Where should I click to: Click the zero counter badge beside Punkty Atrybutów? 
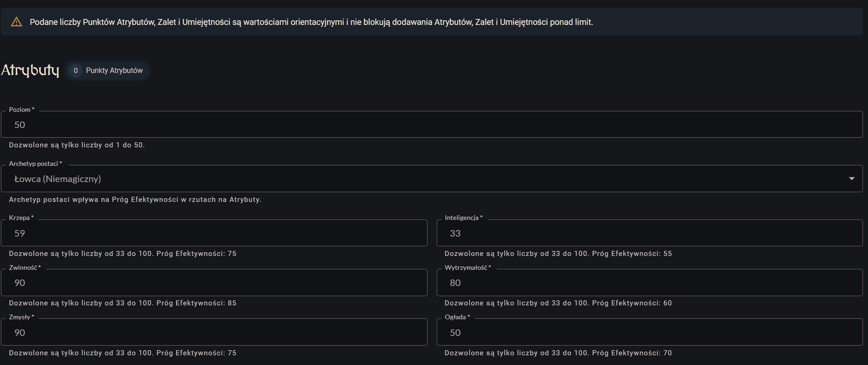tap(76, 71)
